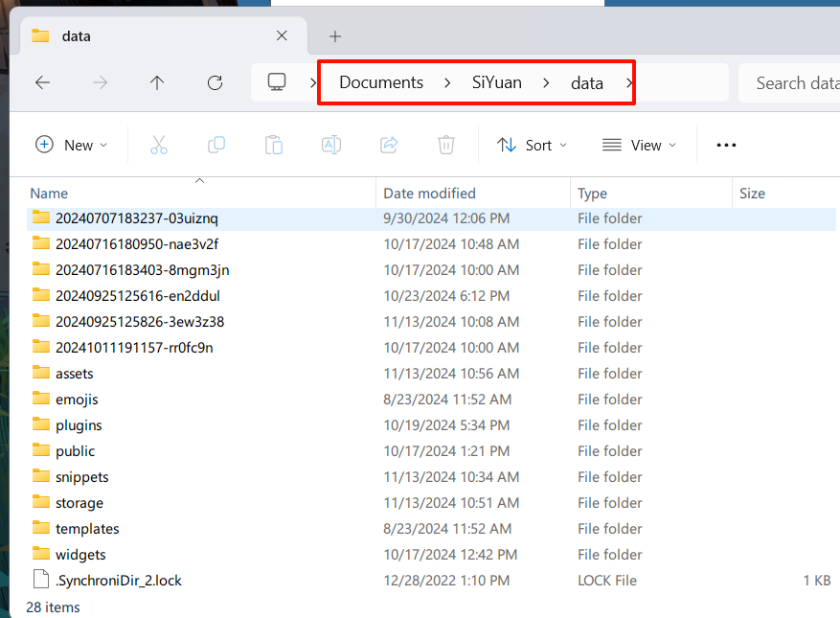Screen dimensions: 840x618
Task: Open the View layout dropdown
Action: click(639, 145)
